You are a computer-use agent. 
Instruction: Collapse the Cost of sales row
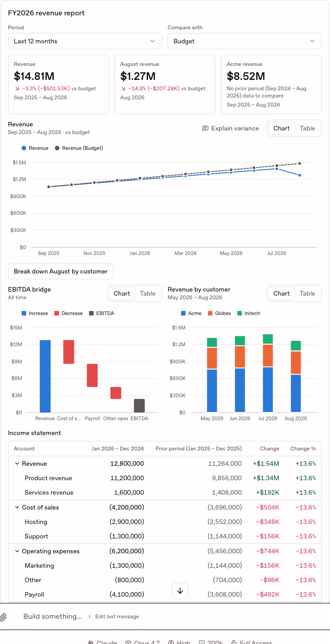[17, 507]
